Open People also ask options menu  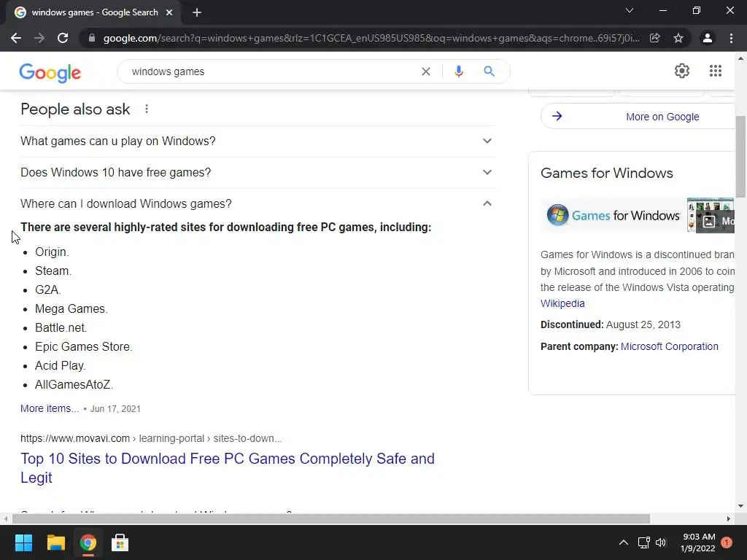point(147,109)
